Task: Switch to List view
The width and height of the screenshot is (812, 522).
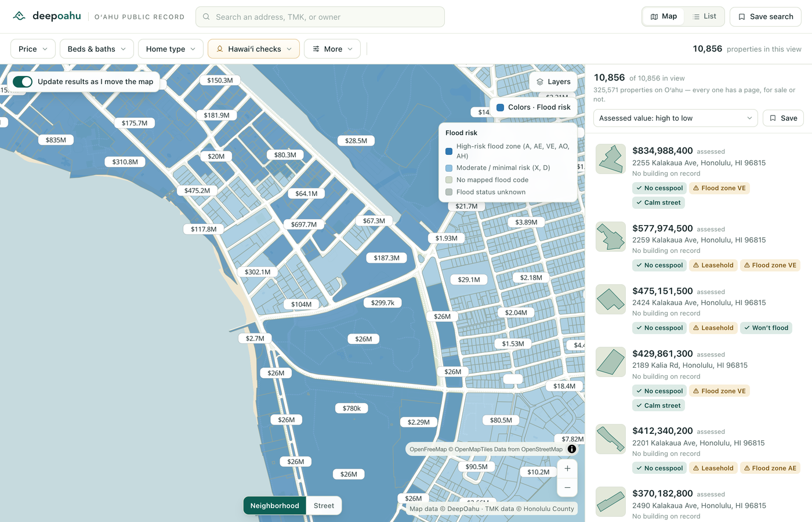Action: (x=704, y=16)
